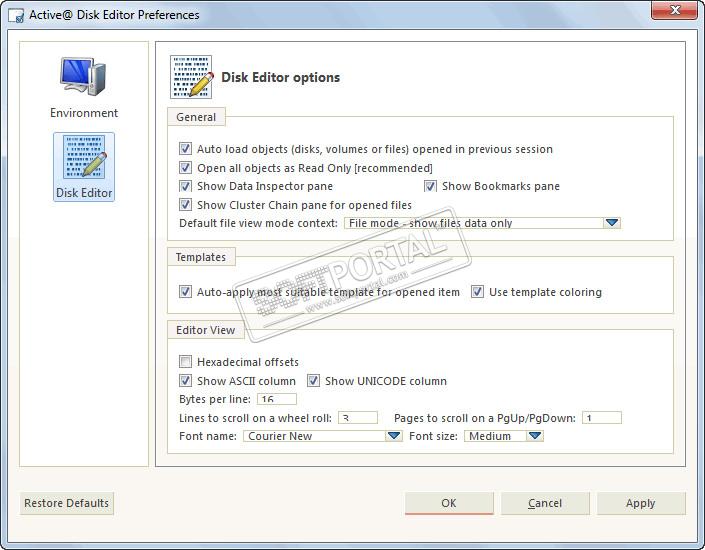
Task: Select the Disk Editor section icon
Action: pyautogui.click(x=84, y=157)
